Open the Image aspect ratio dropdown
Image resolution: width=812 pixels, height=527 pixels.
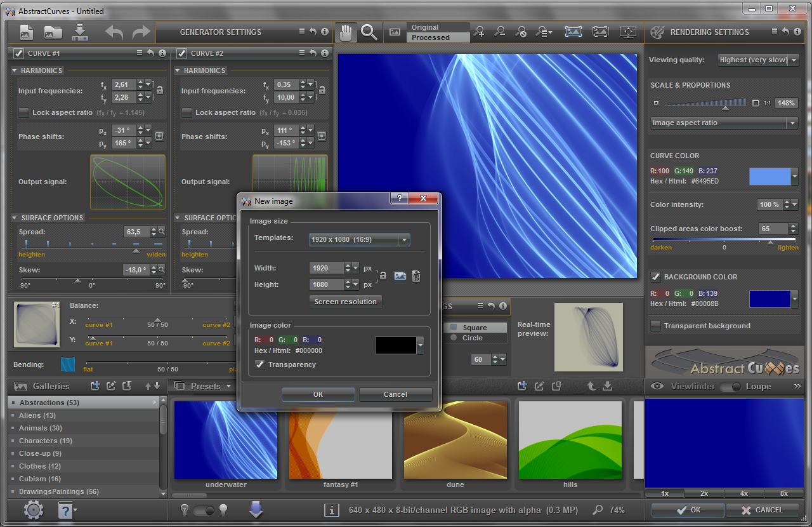click(724, 123)
